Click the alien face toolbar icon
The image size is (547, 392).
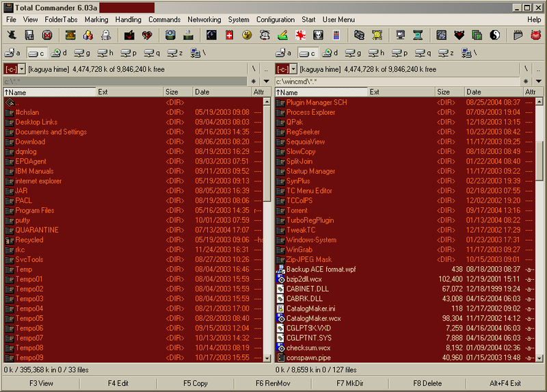(318, 35)
